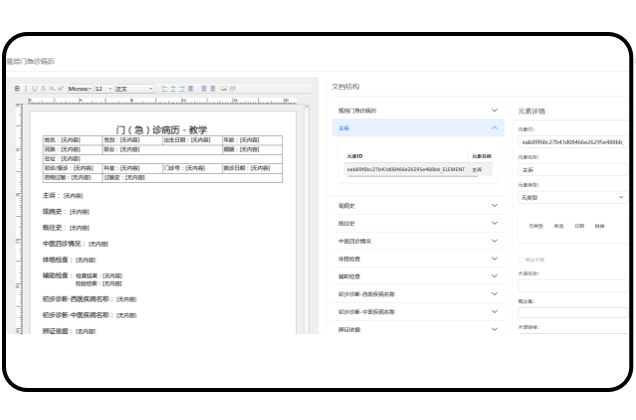This screenshot has width=636, height=420.
Task: Click the horizontal ruler above the page
Action: pos(162,101)
